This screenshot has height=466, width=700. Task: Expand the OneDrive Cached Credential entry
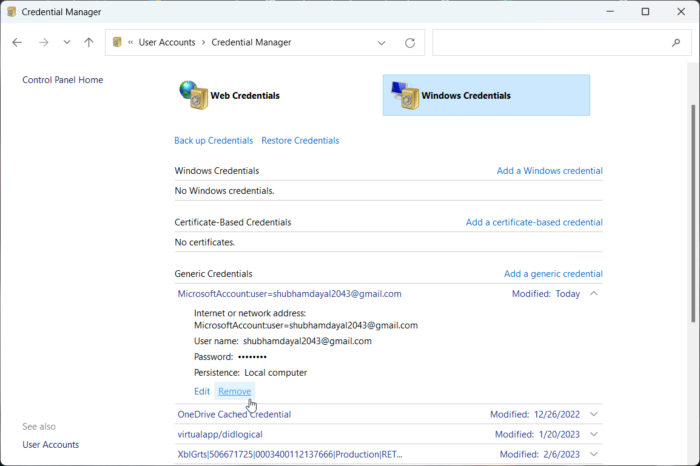tap(594, 414)
